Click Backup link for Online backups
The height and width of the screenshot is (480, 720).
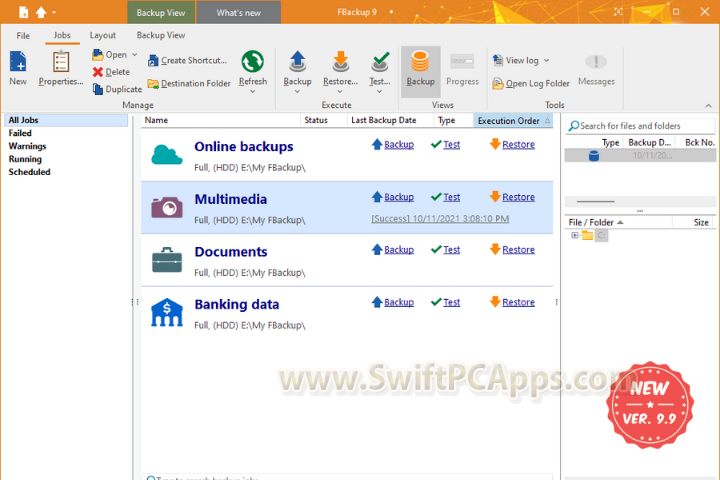399,144
